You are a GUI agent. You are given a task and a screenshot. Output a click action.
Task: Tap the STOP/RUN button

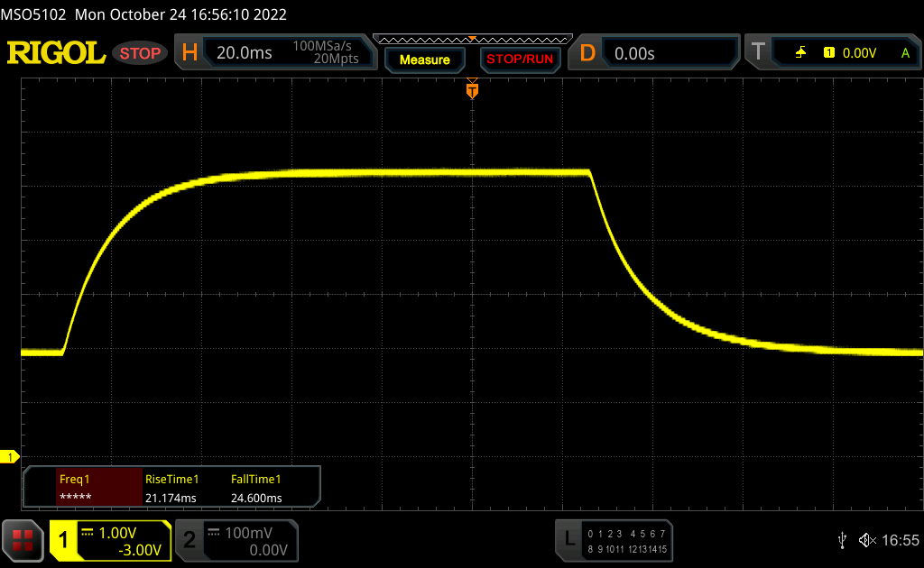[520, 60]
